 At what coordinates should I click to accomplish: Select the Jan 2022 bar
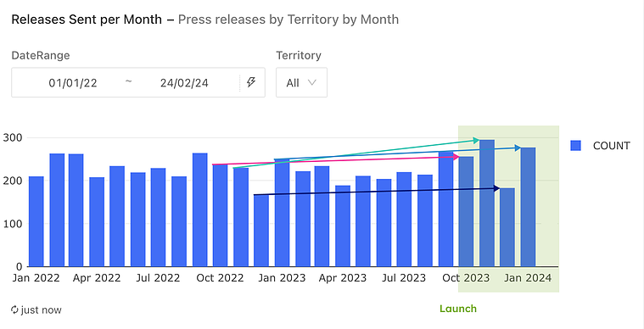36,221
